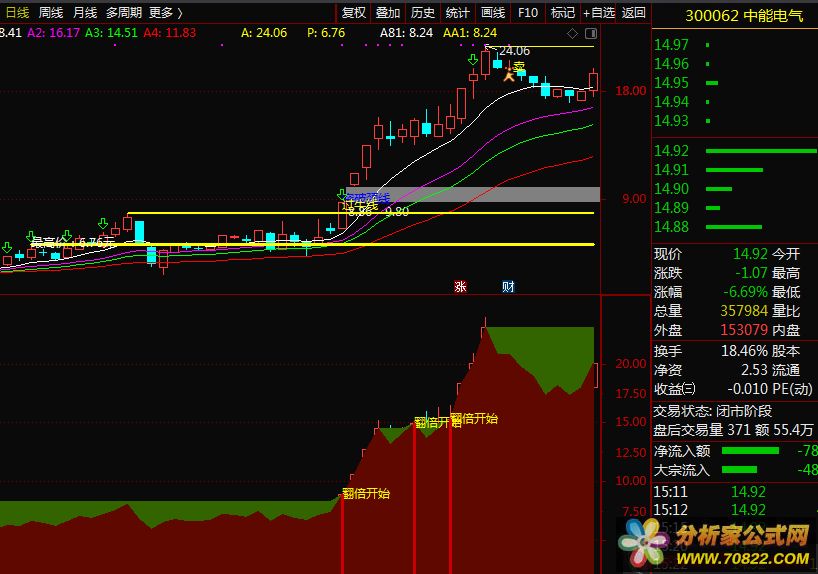
Task: Click the 20.00 indicator axis label
Action: pyautogui.click(x=631, y=364)
